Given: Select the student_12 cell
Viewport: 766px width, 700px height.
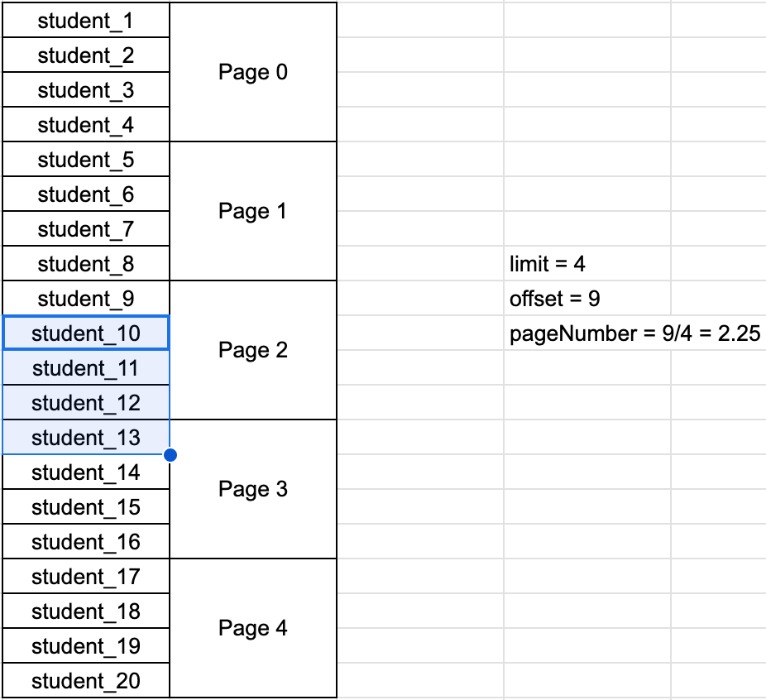Looking at the screenshot, I should click(x=86, y=403).
